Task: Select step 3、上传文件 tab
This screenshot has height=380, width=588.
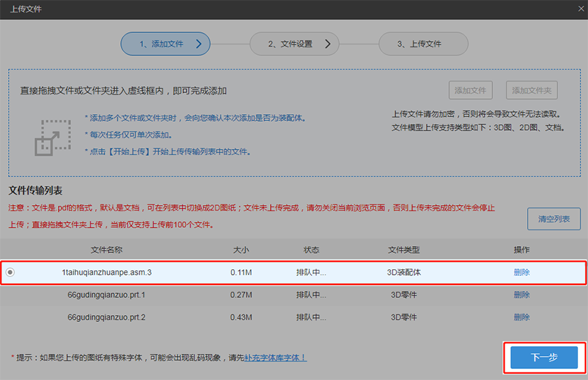Action: (x=423, y=44)
